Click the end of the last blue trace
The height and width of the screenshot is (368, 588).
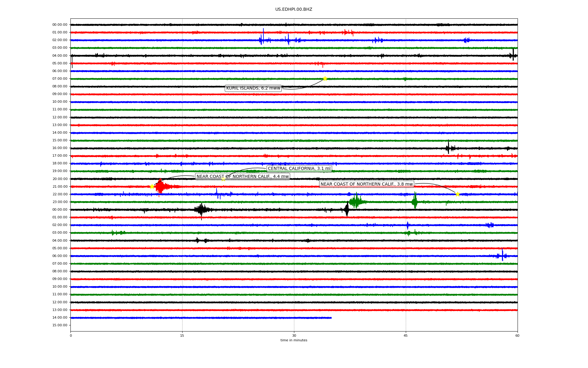331,318
